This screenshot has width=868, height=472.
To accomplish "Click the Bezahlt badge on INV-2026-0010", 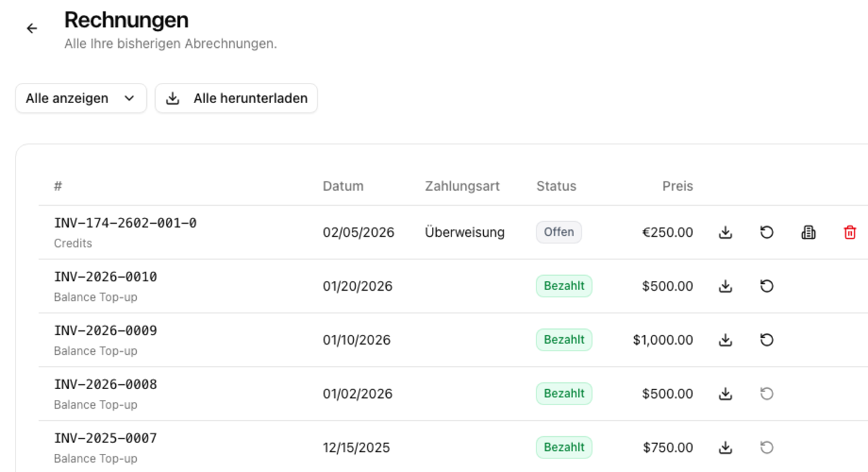I will [x=563, y=286].
